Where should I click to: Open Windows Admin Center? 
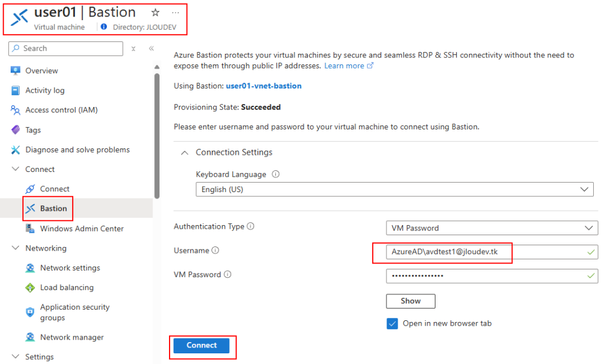[x=82, y=229]
